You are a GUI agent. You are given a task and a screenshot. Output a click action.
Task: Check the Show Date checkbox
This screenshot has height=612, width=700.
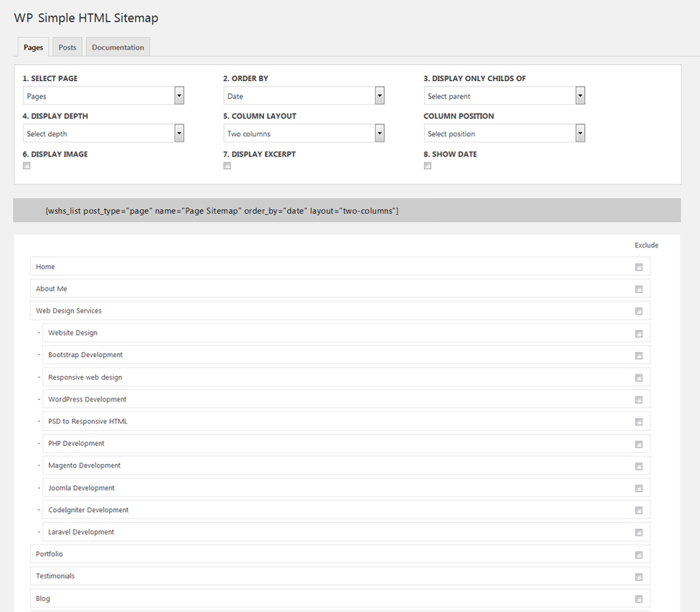coord(428,166)
